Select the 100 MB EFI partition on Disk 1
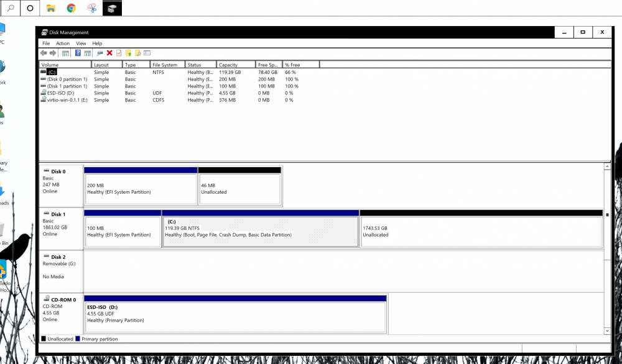The image size is (622, 364). tap(123, 229)
